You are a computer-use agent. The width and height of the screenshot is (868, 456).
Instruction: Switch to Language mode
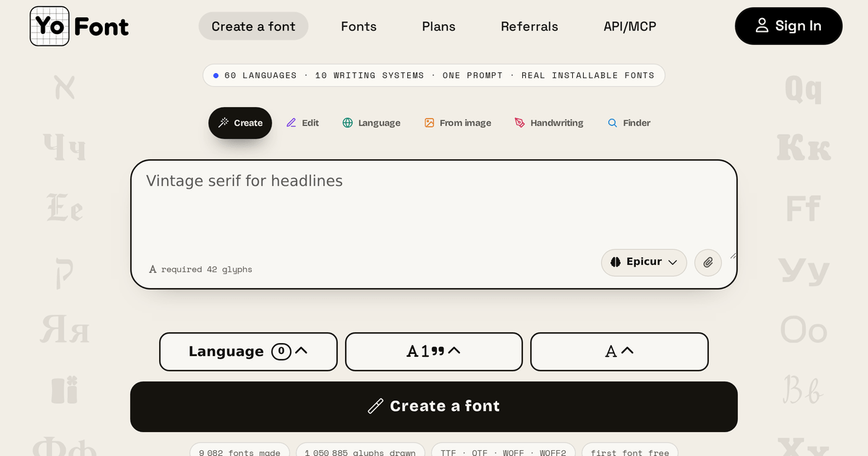point(371,123)
